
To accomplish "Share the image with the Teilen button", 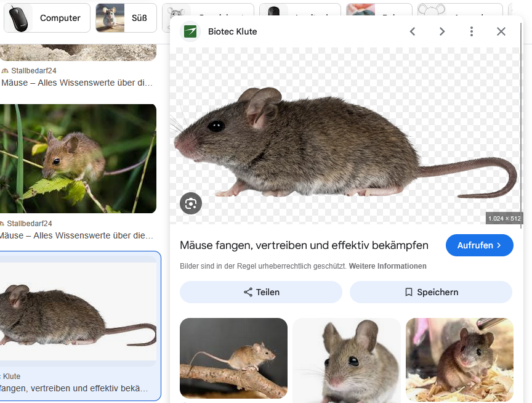I will click(260, 292).
